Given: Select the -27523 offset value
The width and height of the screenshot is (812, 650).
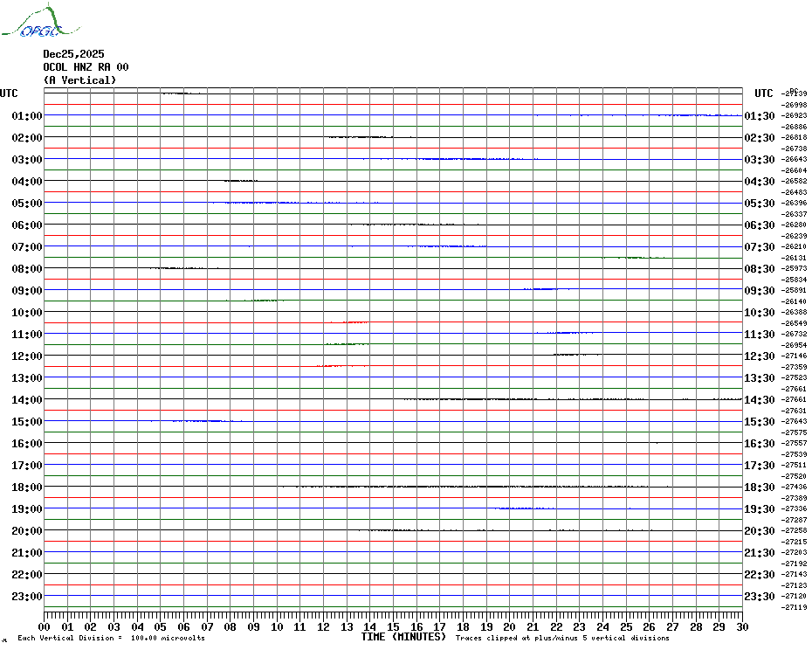Looking at the screenshot, I should tap(794, 377).
